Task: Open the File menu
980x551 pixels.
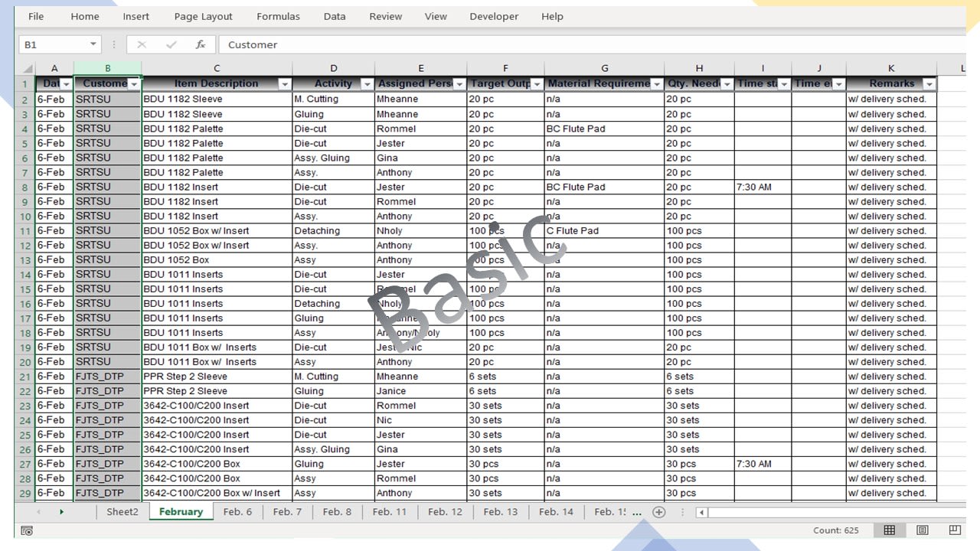Action: (x=36, y=16)
